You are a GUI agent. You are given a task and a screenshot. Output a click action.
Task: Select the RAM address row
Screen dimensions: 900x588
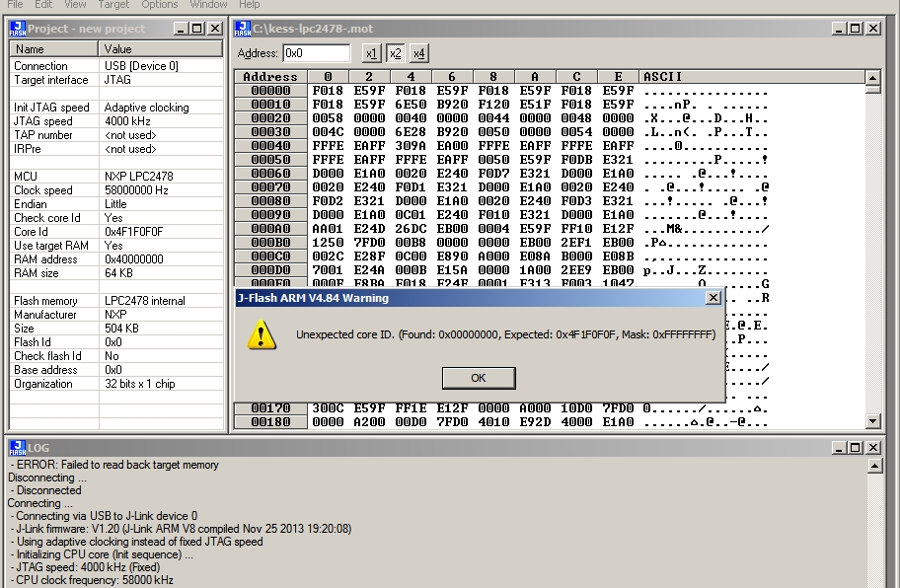116,259
